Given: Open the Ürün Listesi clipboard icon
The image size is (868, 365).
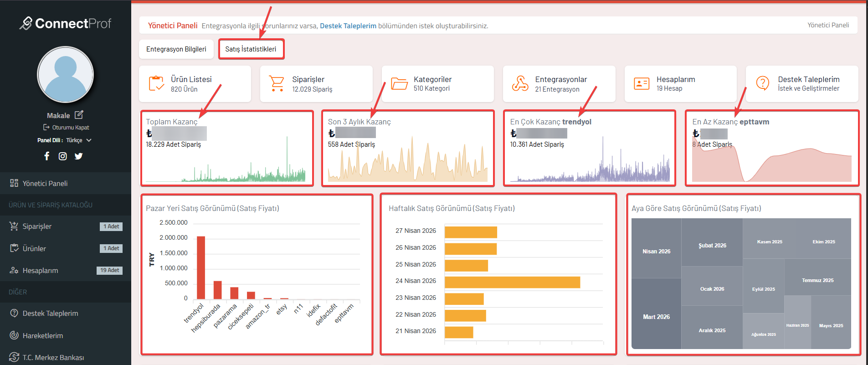Looking at the screenshot, I should coord(156,84).
